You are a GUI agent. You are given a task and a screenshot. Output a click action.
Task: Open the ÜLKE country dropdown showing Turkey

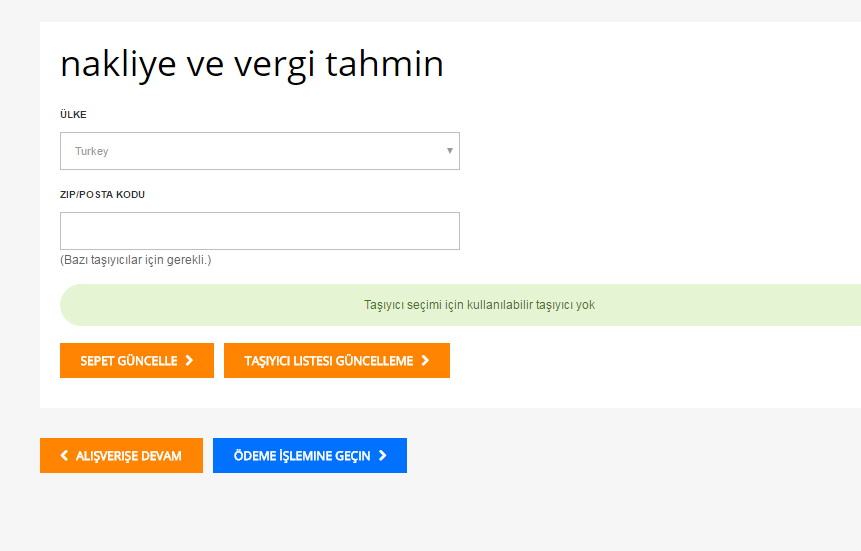259,151
